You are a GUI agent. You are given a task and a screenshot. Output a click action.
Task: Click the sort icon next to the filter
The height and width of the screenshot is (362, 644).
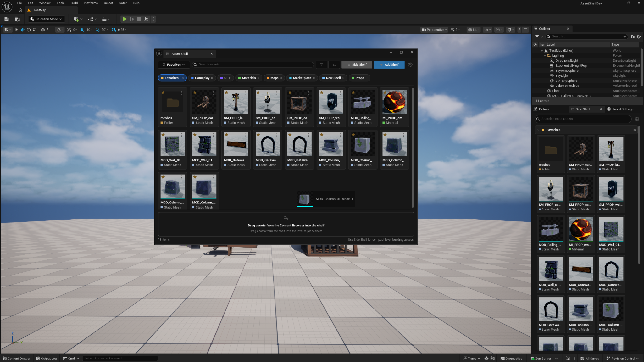(334, 64)
